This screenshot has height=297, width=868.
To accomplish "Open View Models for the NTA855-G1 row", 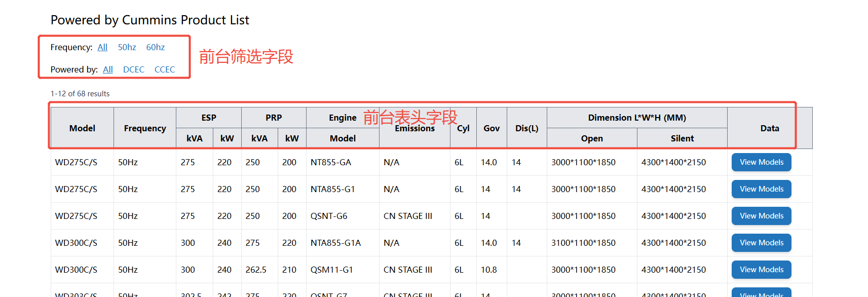I will (762, 189).
